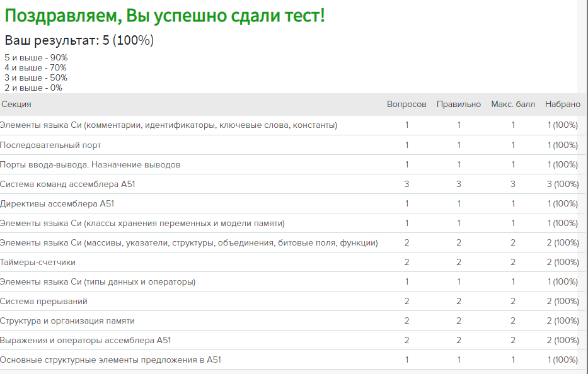This screenshot has width=588, height=374.
Task: Select the 'Структура и организация памяти' row
Action: [x=292, y=320]
